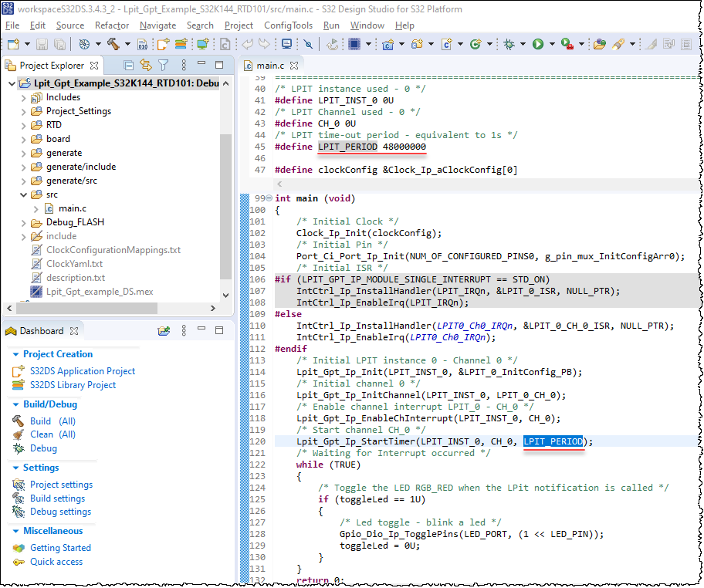The width and height of the screenshot is (704, 588).
Task: Click the New file icon in toolbar
Action: tap(13, 45)
